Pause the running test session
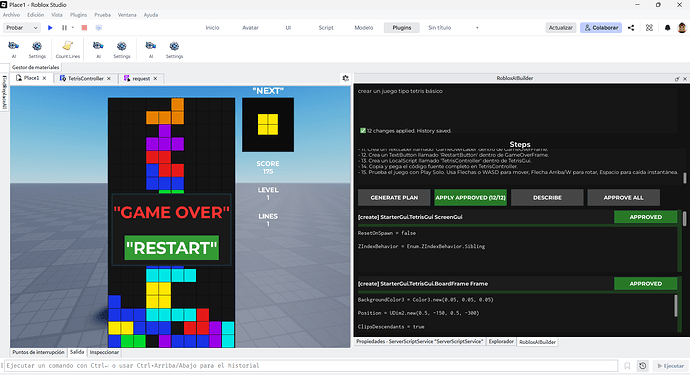The image size is (690, 386). (x=64, y=28)
